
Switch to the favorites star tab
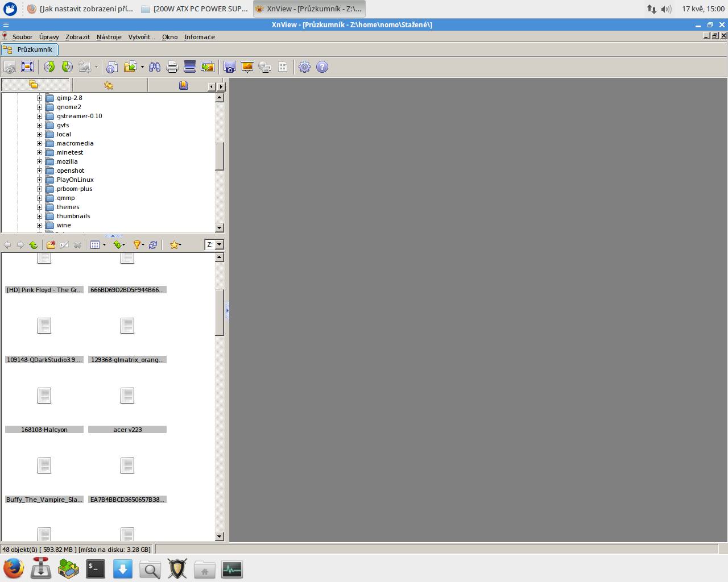[109, 85]
